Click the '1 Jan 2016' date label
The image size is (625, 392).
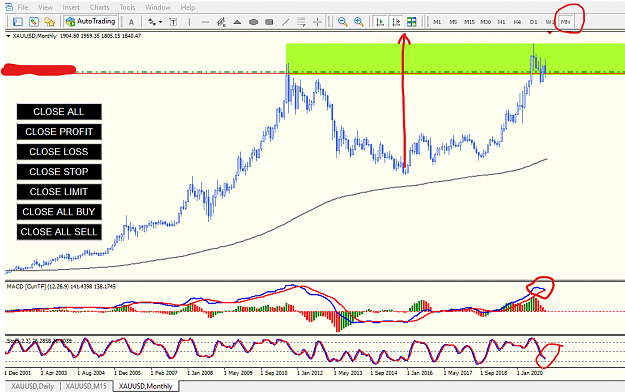pyautogui.click(x=420, y=373)
